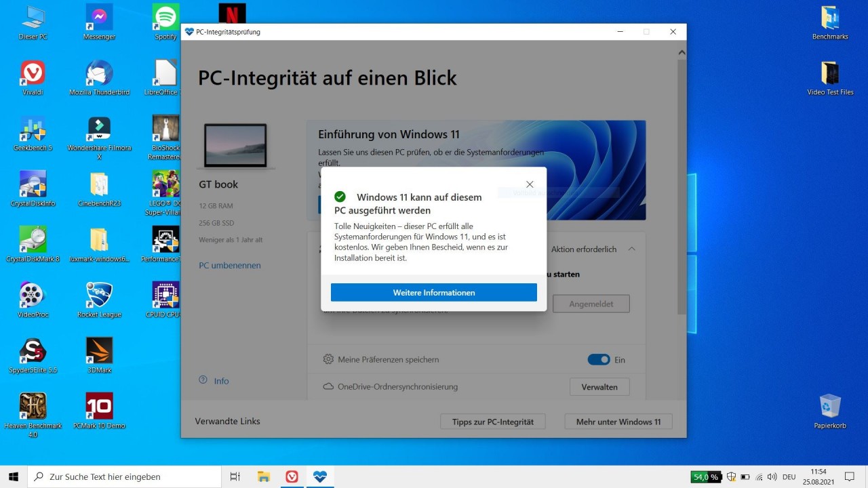Open the CPUID CPU-Z desktop shortcut

(163, 300)
